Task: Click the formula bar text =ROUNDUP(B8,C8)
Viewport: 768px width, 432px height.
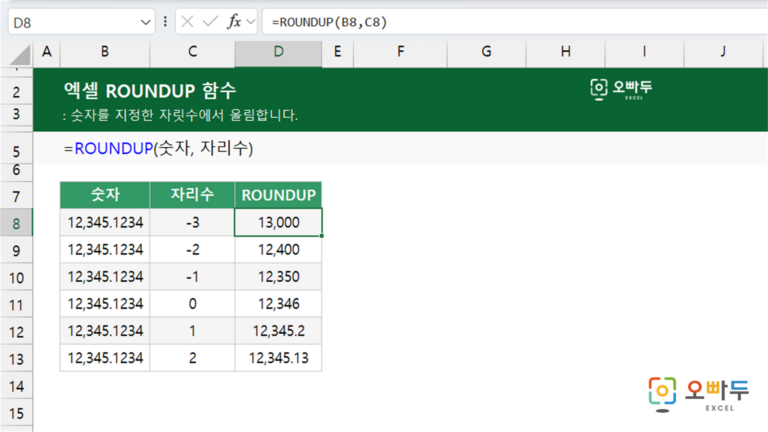Action: [x=329, y=22]
